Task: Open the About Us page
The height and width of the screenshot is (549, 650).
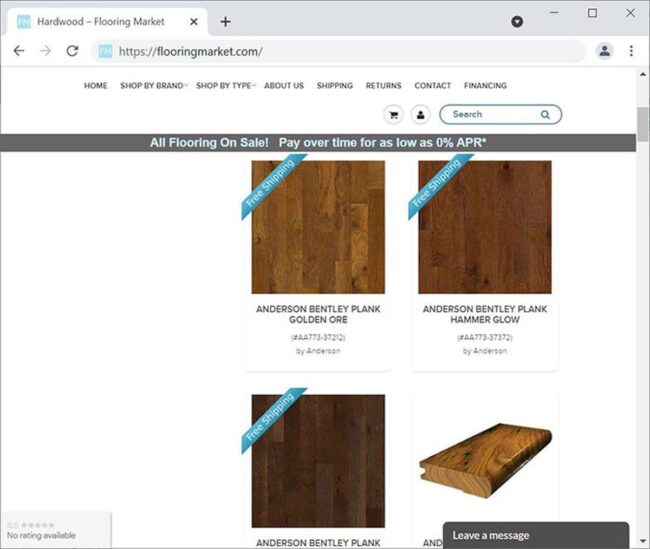Action: point(284,85)
